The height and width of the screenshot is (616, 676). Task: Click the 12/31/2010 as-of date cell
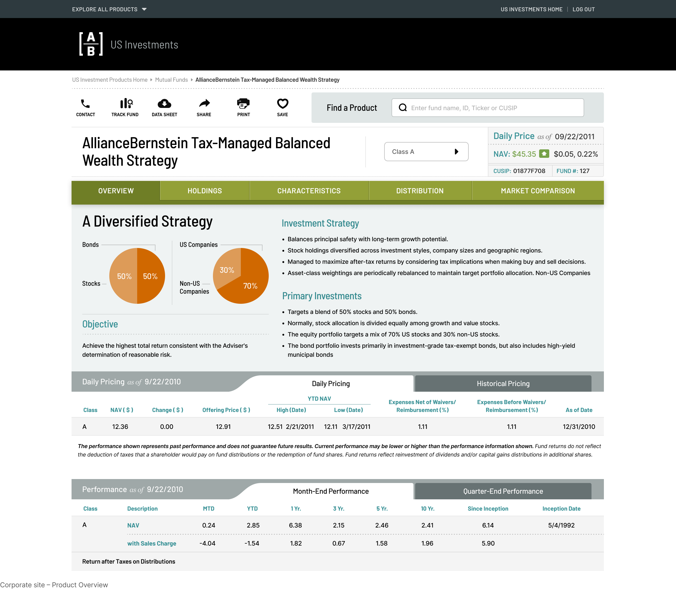tap(579, 427)
